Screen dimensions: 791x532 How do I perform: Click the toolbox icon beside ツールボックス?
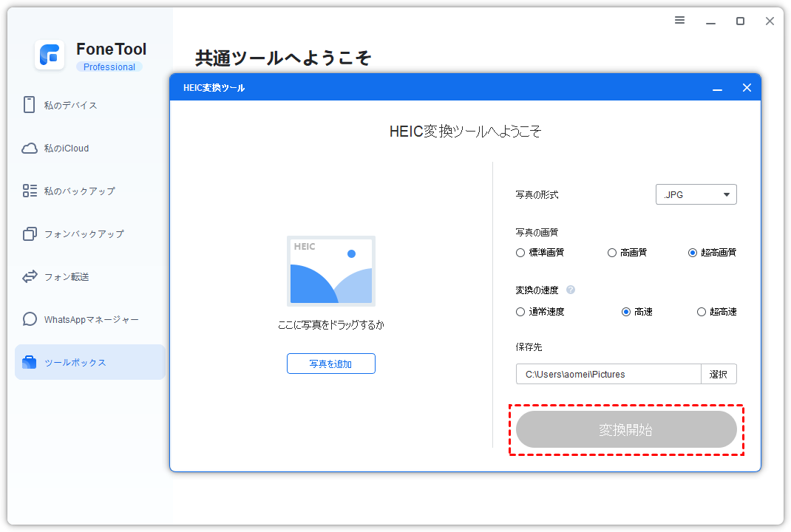(30, 363)
